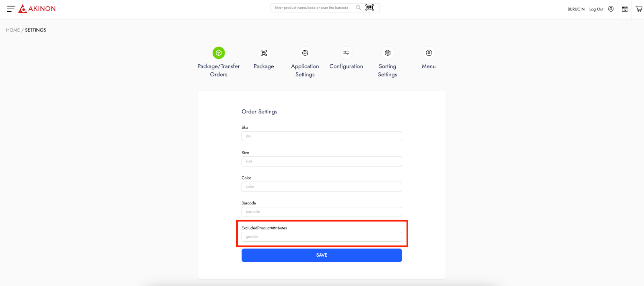The image size is (644, 286).
Task: Go to HOME in the breadcrumb
Action: [13, 30]
